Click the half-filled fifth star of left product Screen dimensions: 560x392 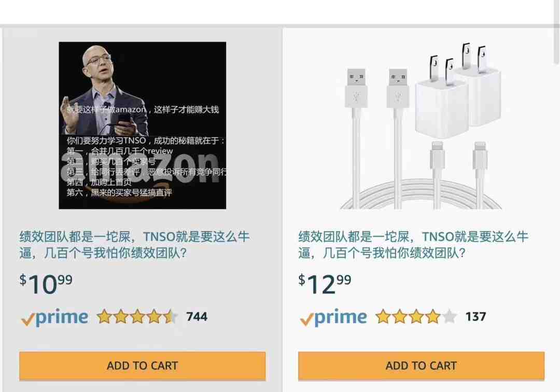[x=171, y=316]
